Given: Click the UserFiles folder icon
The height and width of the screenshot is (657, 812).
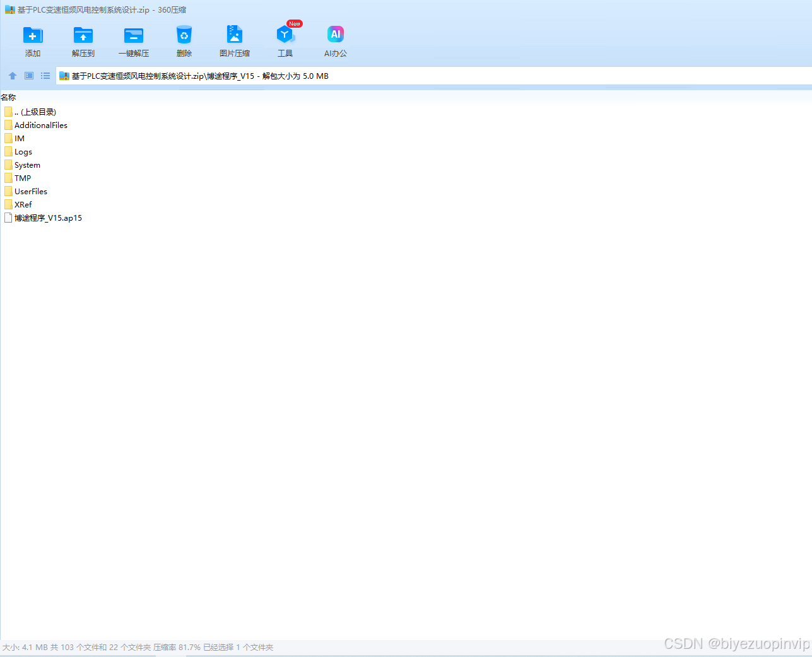Looking at the screenshot, I should point(8,191).
